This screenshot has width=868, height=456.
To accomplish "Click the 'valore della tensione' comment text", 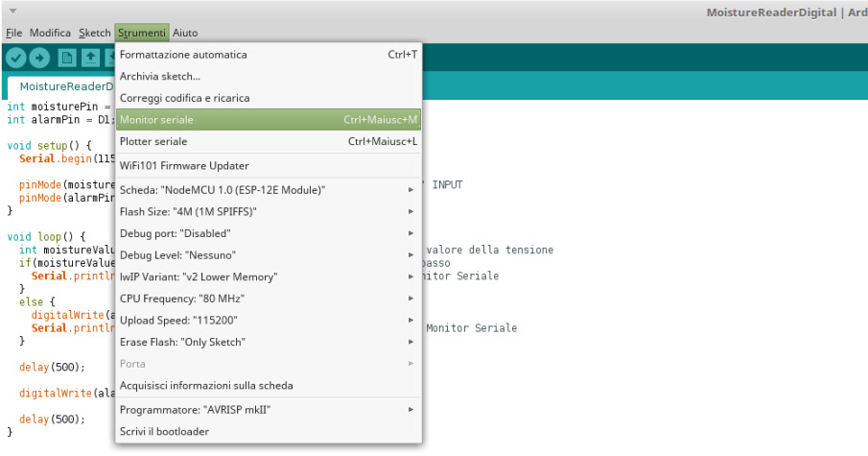I will pyautogui.click(x=490, y=250).
